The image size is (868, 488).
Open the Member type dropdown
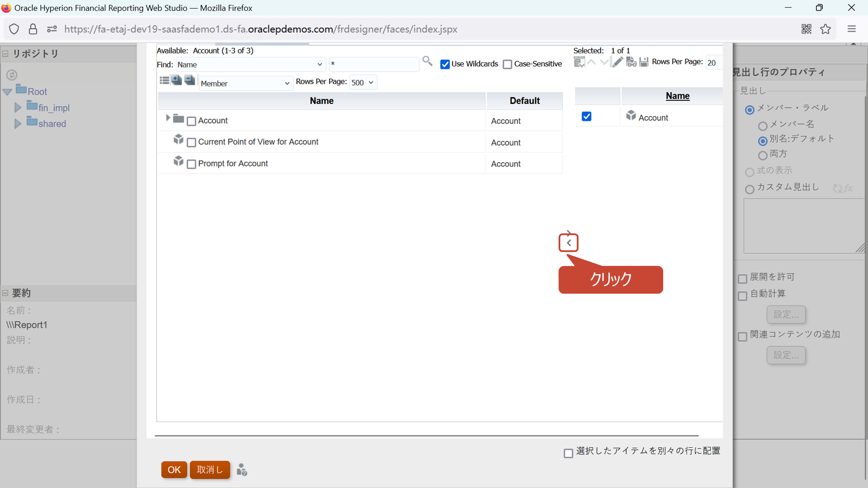[245, 83]
